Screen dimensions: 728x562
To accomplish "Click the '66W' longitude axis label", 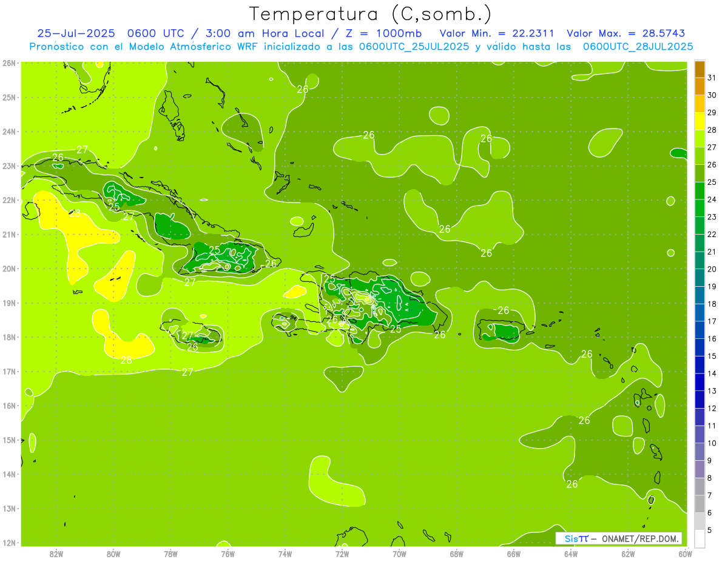I will (513, 554).
